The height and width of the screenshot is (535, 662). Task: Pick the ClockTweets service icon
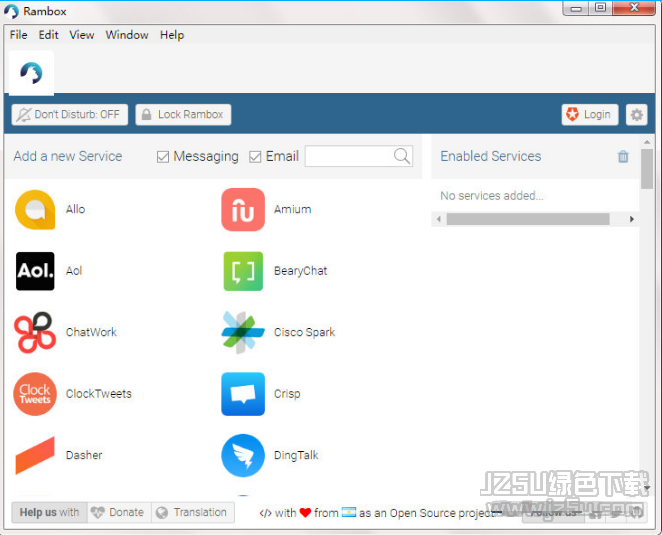(x=35, y=394)
